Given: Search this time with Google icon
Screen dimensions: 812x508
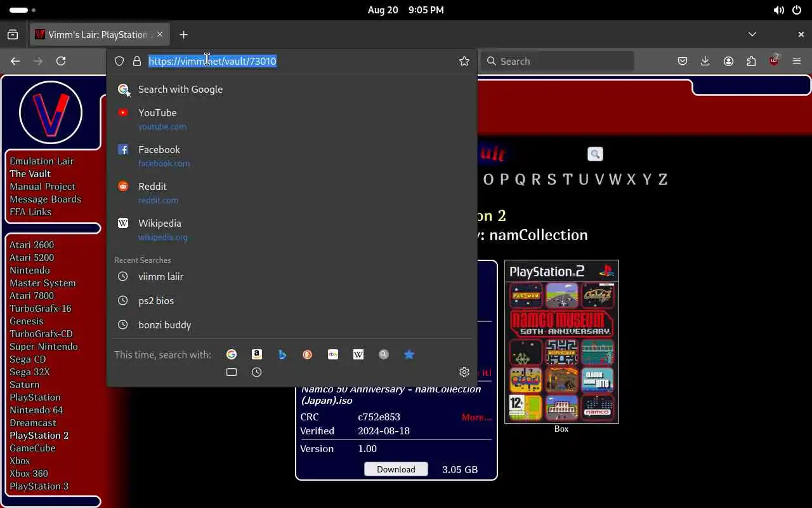Looking at the screenshot, I should click(x=232, y=354).
